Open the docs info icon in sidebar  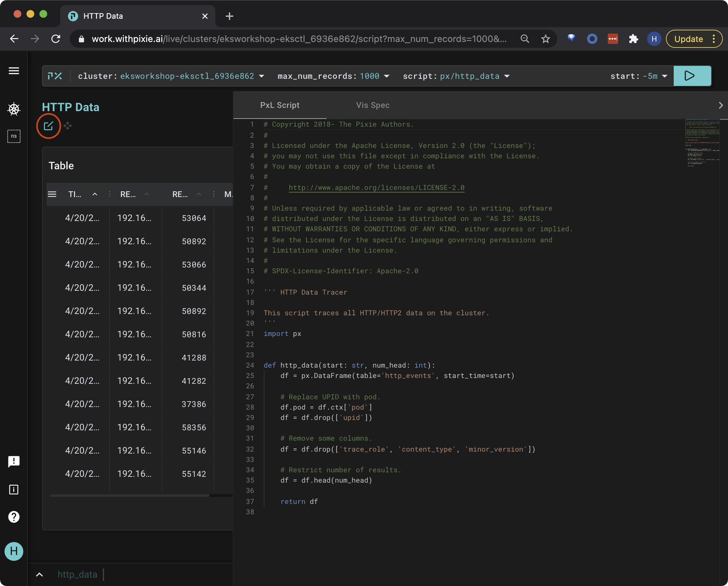(14, 489)
